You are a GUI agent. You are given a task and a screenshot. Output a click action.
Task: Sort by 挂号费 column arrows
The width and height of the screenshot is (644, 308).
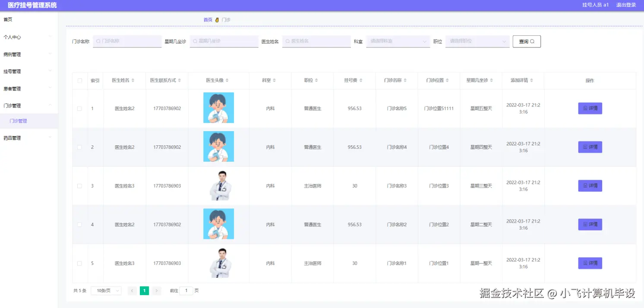361,81
